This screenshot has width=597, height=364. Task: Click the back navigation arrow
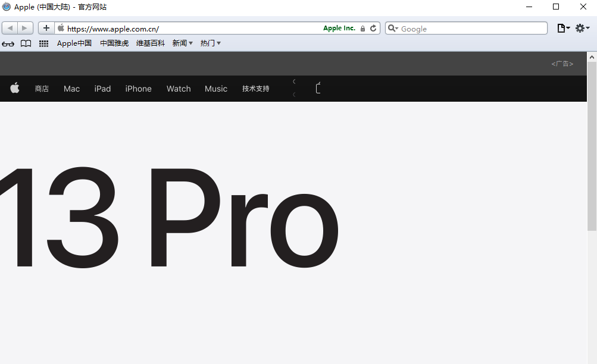point(10,28)
